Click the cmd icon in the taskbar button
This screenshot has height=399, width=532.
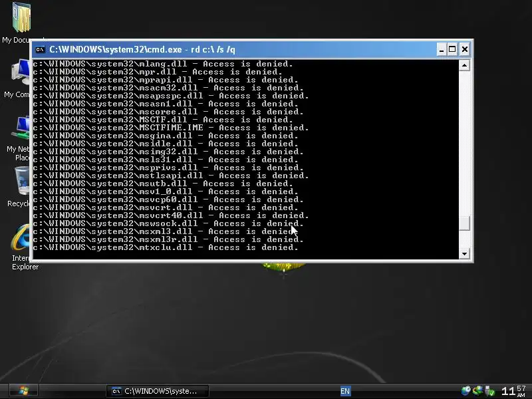(116, 391)
